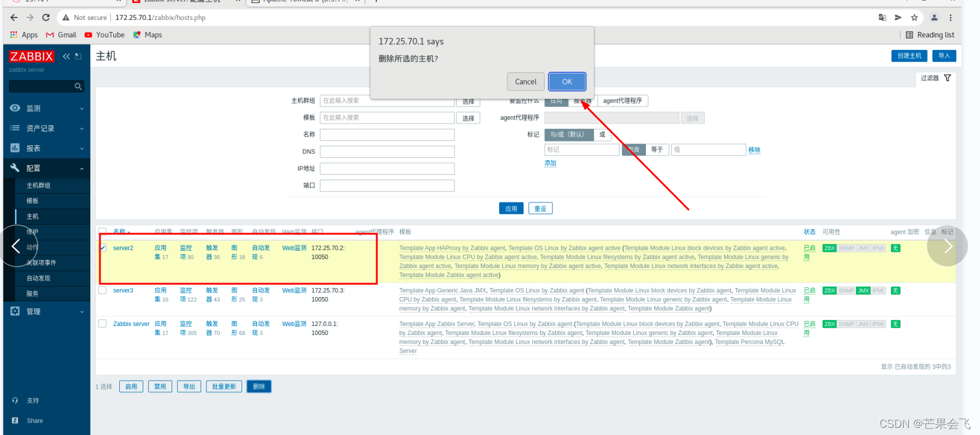Expand the 资产记录 menu
This screenshot has height=435, width=980.
pos(47,128)
